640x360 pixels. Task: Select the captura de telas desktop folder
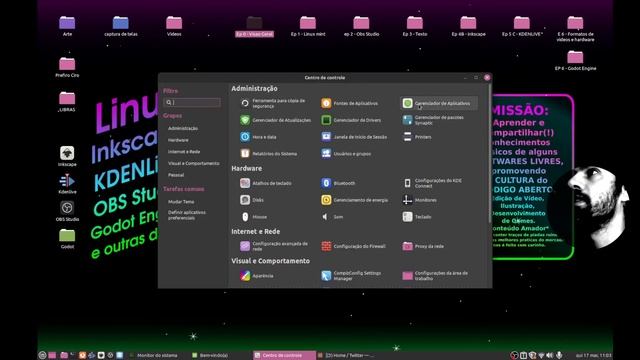pos(121,27)
